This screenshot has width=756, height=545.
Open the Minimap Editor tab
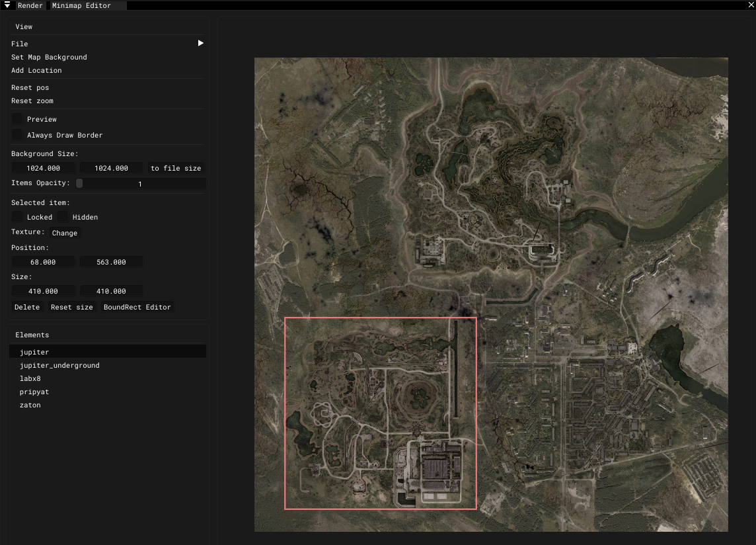(x=88, y=5)
